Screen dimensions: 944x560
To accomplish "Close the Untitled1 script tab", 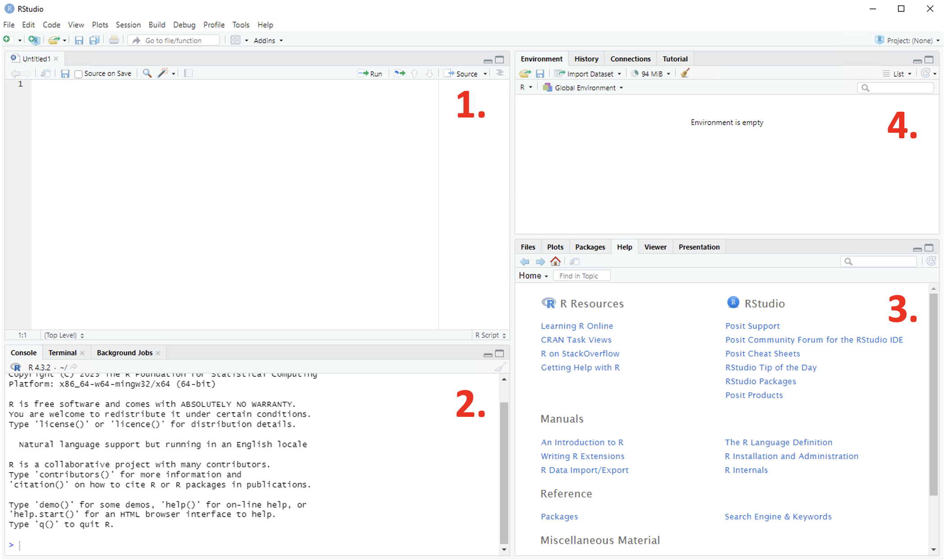I will coord(56,59).
